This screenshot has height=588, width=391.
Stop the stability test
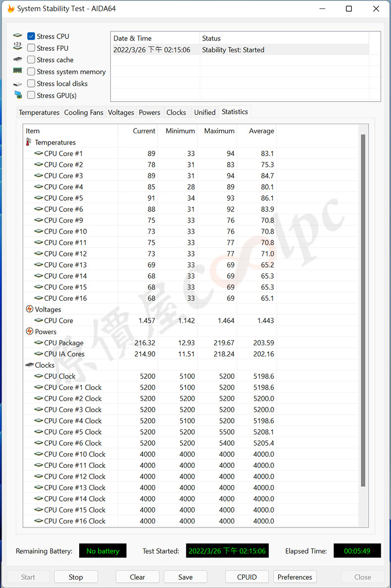tap(76, 577)
